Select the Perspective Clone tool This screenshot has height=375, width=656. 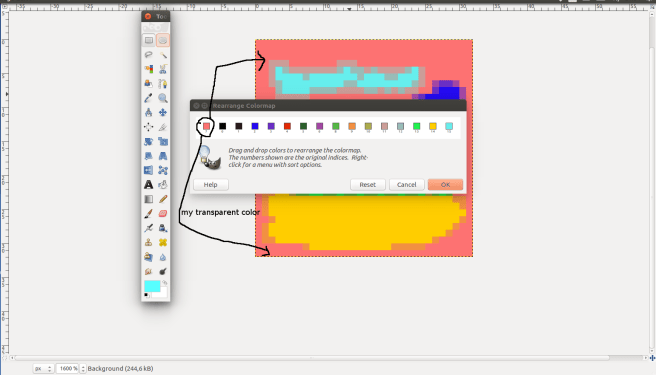[149, 257]
